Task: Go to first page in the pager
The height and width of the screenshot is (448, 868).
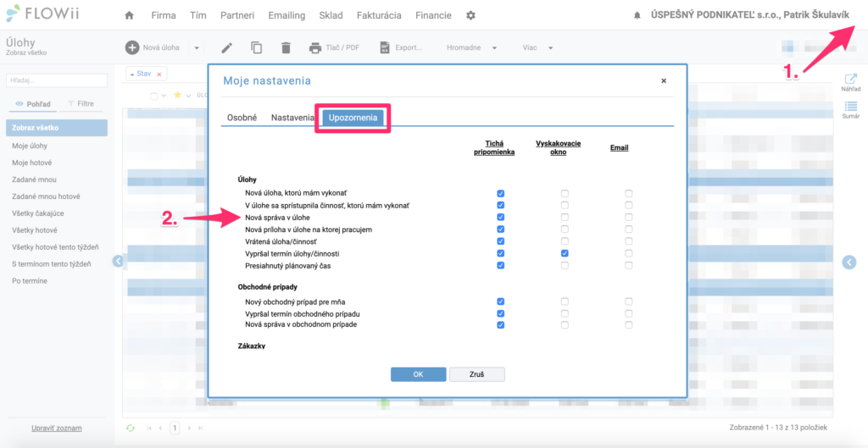Action: click(x=149, y=428)
